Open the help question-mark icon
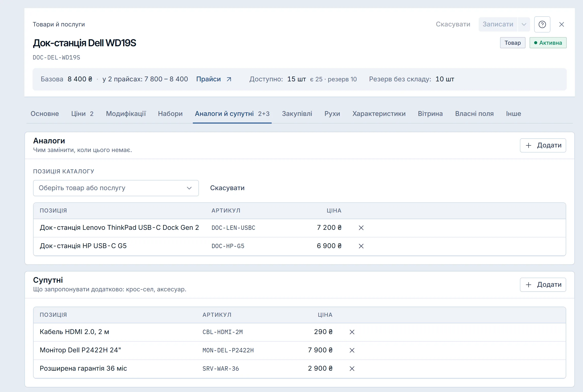This screenshot has width=583, height=392. tap(542, 24)
